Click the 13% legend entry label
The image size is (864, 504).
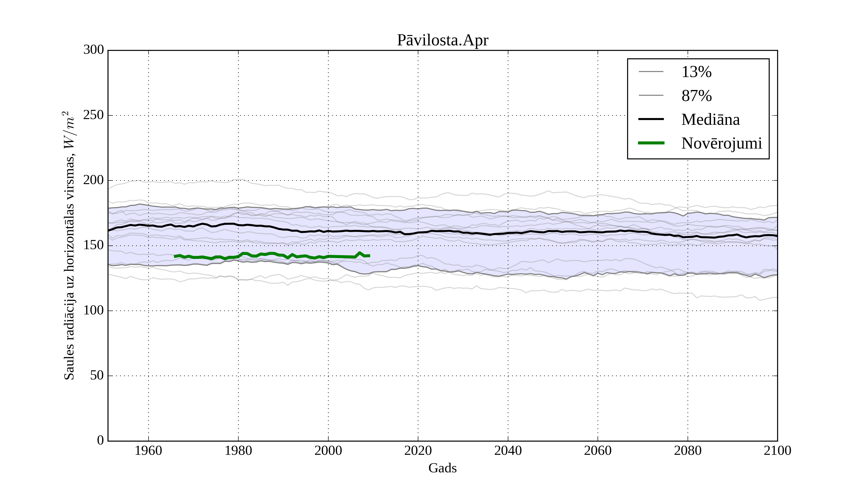696,72
